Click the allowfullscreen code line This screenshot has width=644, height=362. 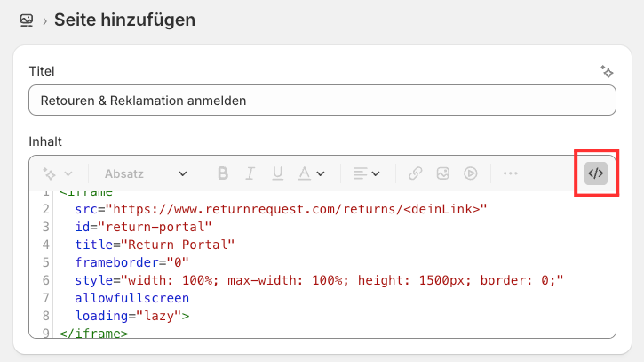pos(131,298)
